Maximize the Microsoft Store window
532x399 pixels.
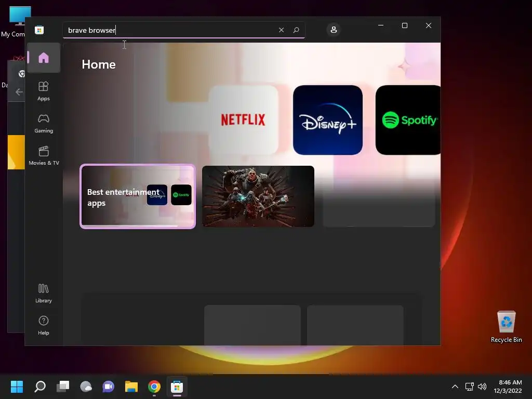(x=404, y=25)
